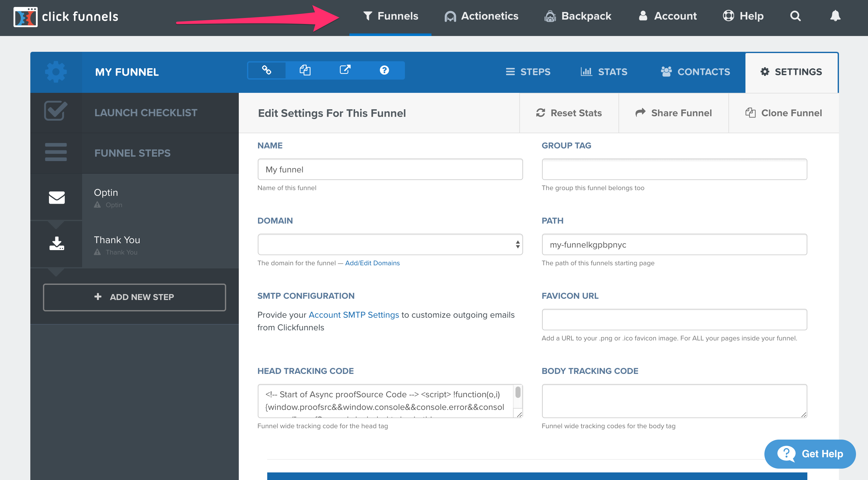This screenshot has height=480, width=868.
Task: Click the Thank You warning triangle icon
Action: [97, 252]
